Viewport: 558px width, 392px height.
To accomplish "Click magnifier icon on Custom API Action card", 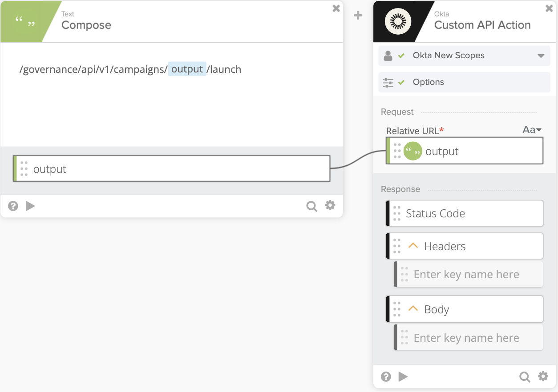I will 525,377.
